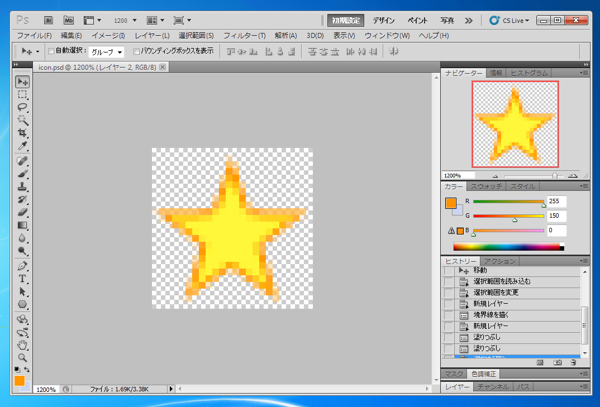Toggle history snapshot box beside 新規レイヤー
The height and width of the screenshot is (407, 600).
tap(449, 304)
